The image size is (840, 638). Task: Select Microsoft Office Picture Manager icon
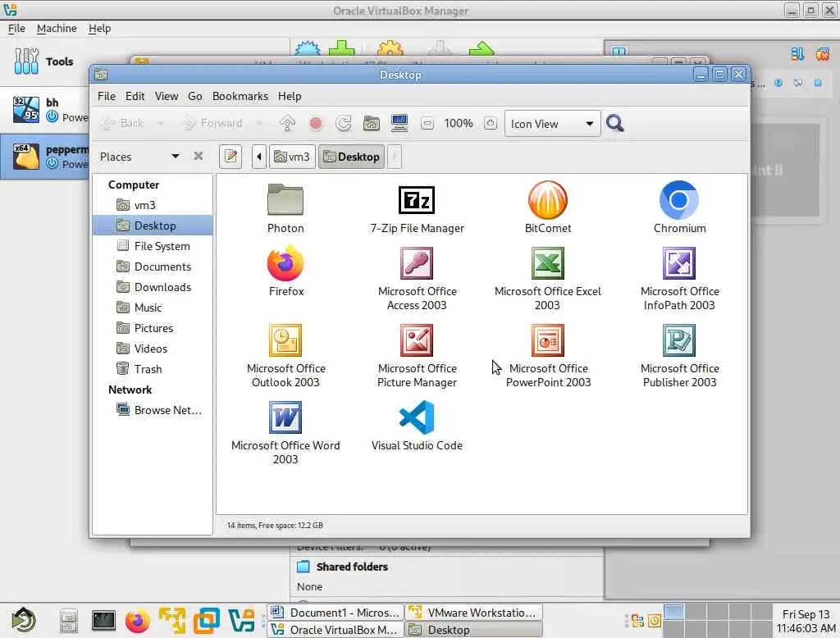tap(416, 340)
